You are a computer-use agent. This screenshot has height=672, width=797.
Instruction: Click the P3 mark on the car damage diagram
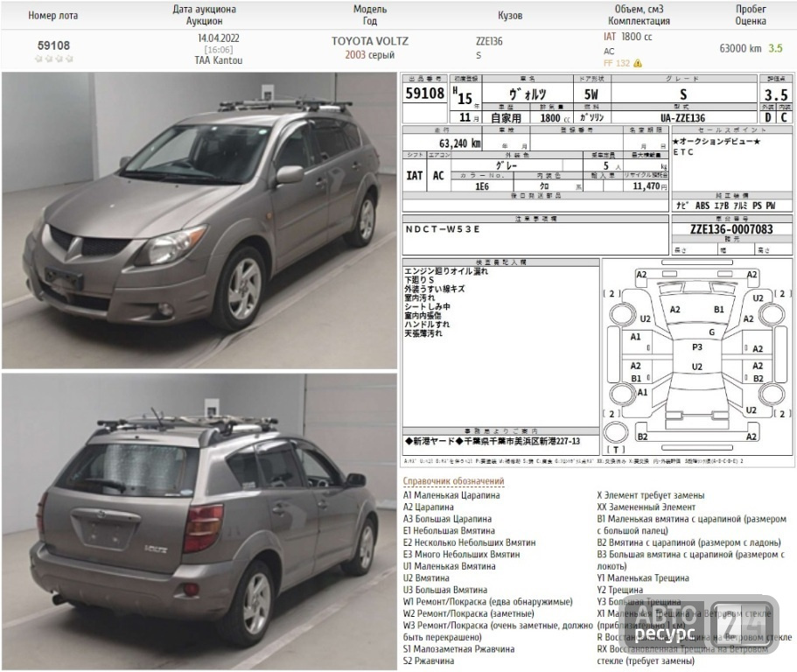[x=697, y=347]
